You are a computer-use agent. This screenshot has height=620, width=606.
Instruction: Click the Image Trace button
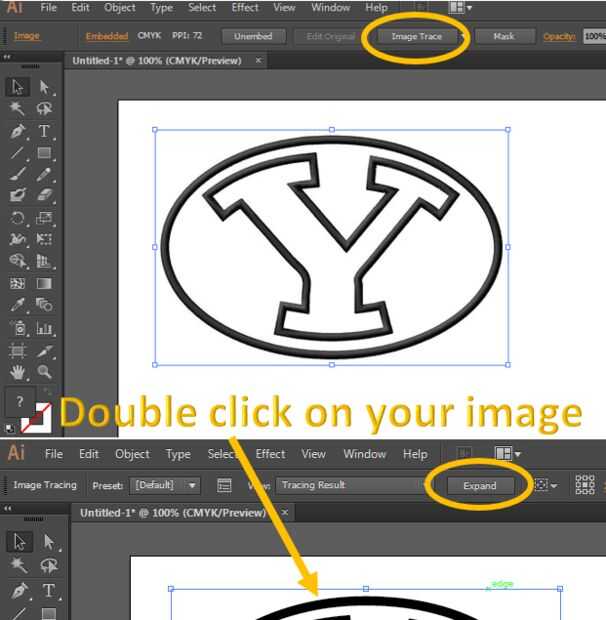[416, 36]
